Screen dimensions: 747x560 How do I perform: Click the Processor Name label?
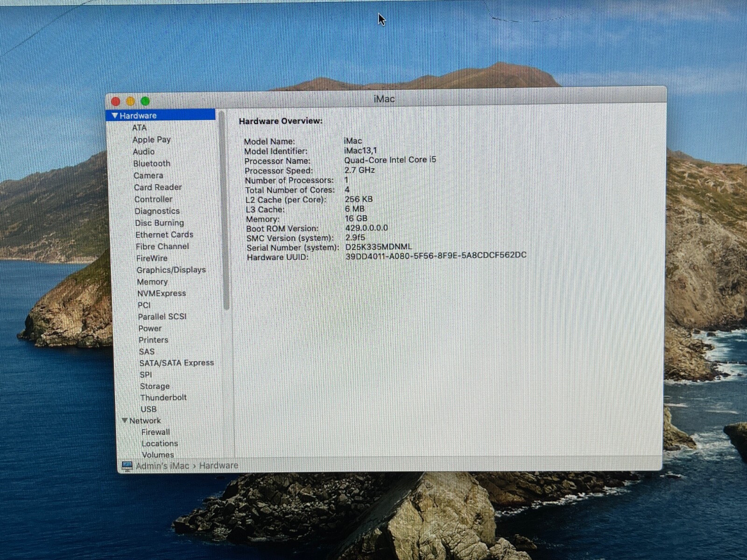(277, 161)
